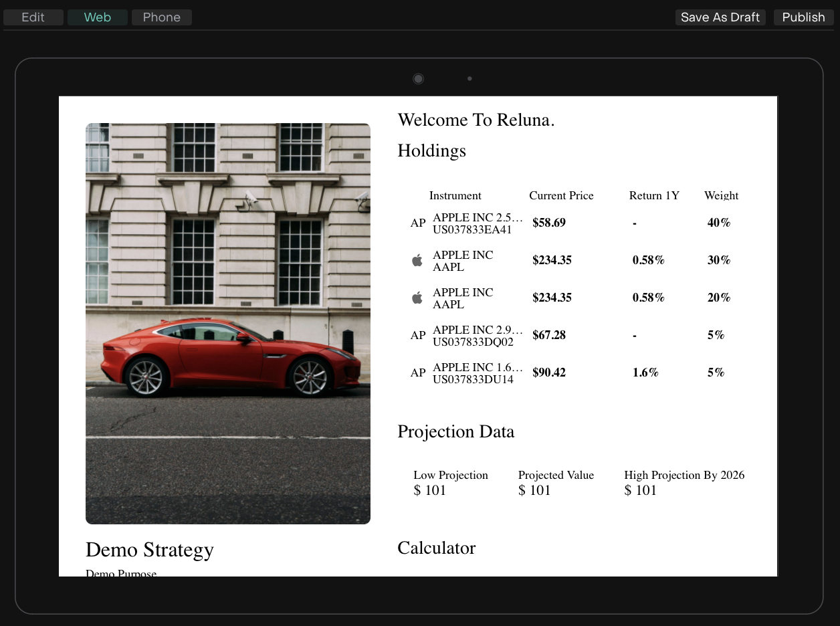This screenshot has height=626, width=840.
Task: Publish the page with the Publish button
Action: pyautogui.click(x=803, y=17)
